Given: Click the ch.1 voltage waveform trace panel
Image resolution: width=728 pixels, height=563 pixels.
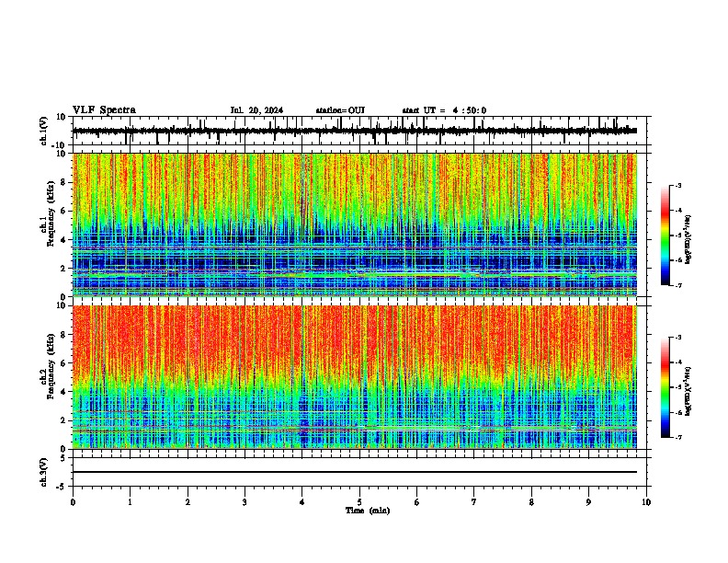Looking at the screenshot, I should click(359, 131).
